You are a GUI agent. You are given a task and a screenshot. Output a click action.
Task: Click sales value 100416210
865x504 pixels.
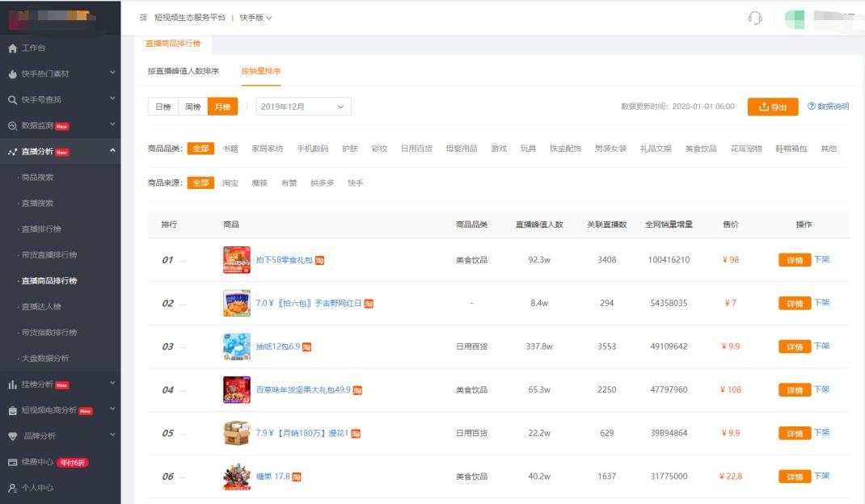tap(669, 260)
